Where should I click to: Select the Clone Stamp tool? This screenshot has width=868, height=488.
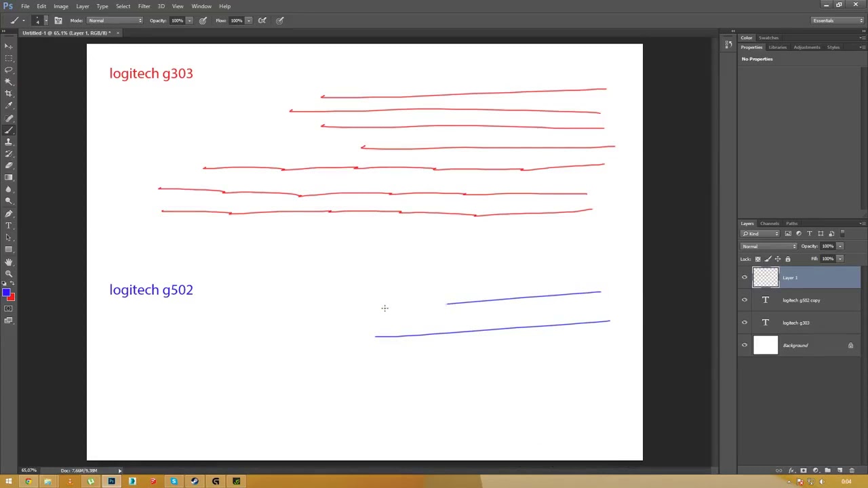coord(9,142)
